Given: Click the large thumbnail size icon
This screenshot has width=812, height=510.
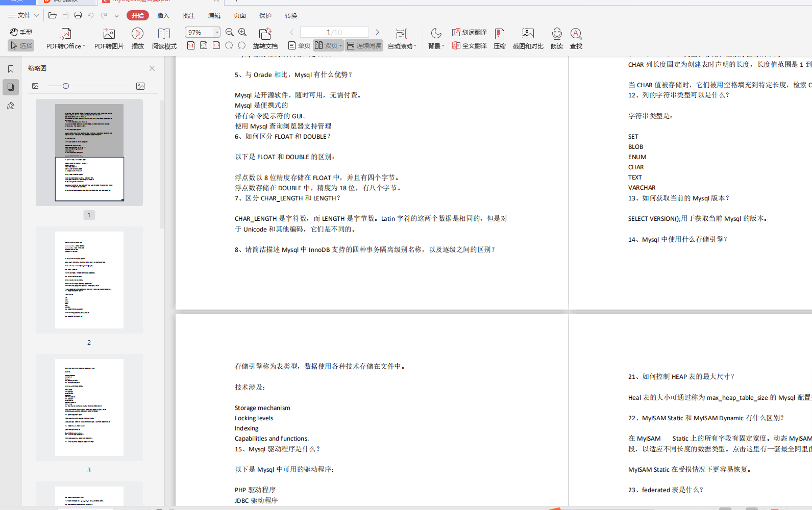Looking at the screenshot, I should [x=140, y=86].
